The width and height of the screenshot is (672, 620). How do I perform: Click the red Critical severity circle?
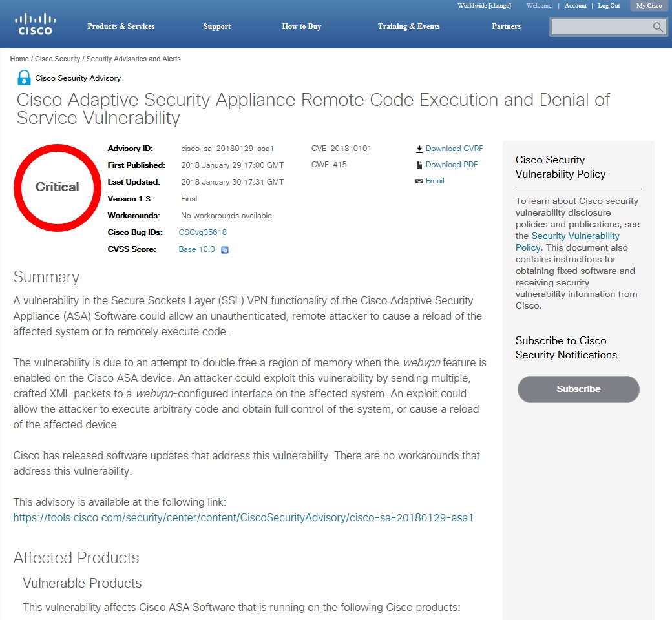(x=57, y=187)
